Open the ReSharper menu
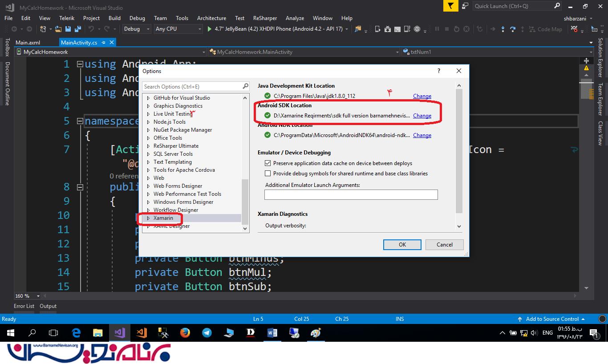Viewport: 608px width, 364px height. [x=265, y=18]
